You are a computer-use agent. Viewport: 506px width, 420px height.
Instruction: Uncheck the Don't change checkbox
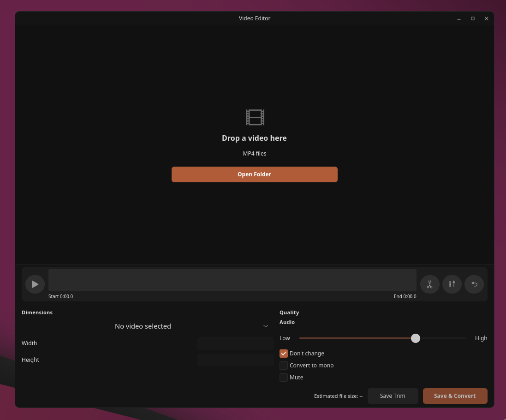283,354
